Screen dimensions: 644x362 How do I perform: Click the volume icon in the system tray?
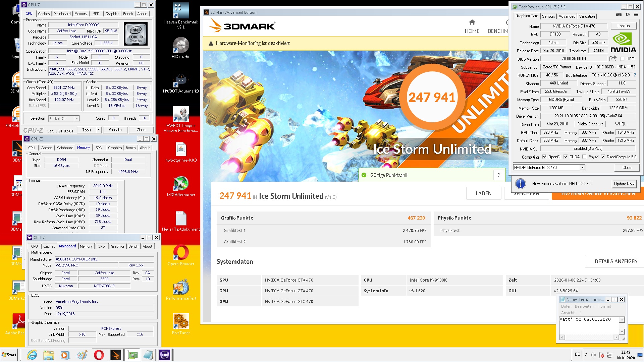(x=593, y=355)
